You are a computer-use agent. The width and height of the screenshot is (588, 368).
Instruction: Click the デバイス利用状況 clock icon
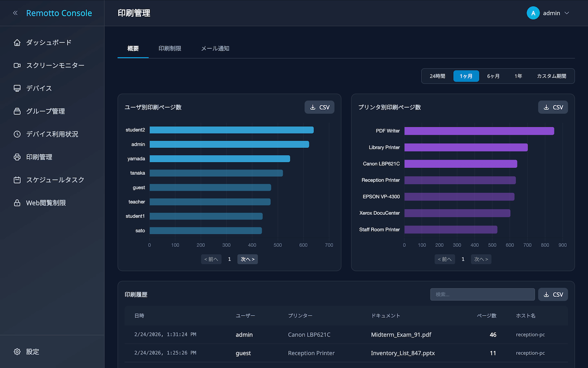click(x=17, y=134)
